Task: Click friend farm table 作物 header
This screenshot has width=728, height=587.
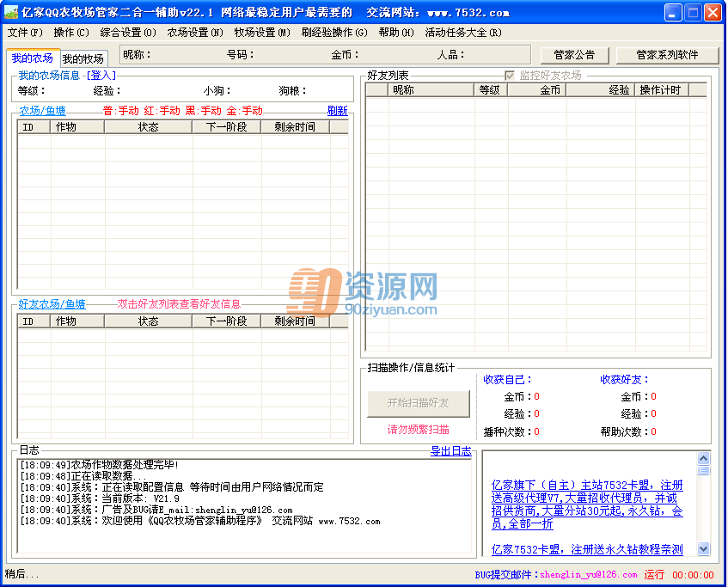Action: click(77, 321)
